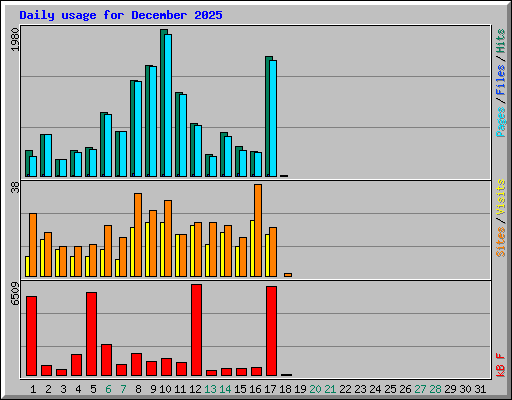This screenshot has width=512, height=400.
Task: Click the 'KB F' legend label
Action: [x=501, y=365]
